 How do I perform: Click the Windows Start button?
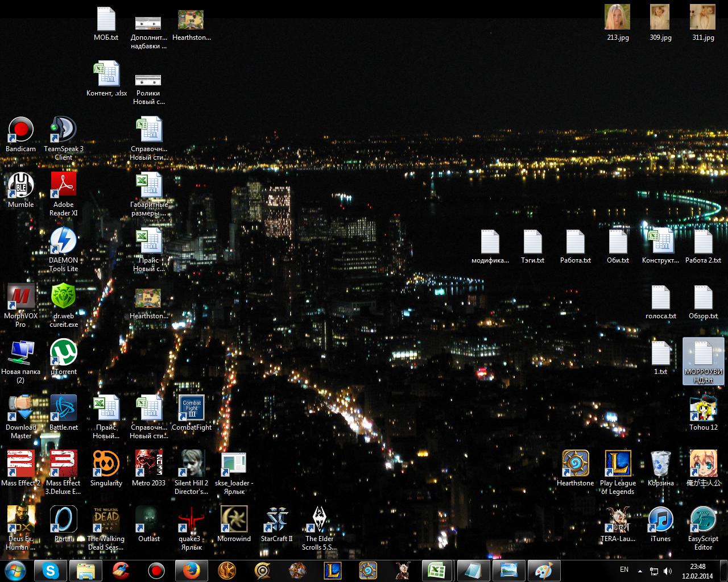pyautogui.click(x=15, y=570)
